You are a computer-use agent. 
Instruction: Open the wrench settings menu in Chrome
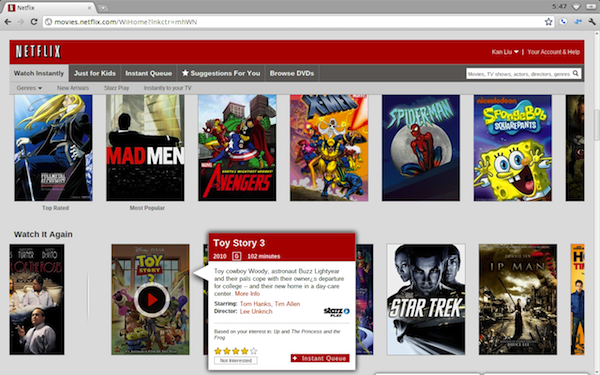point(592,22)
